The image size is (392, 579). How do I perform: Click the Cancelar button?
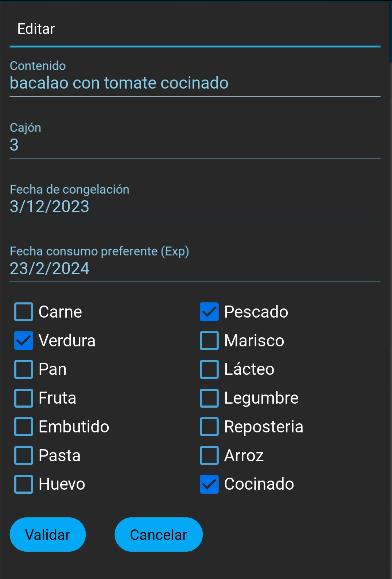158,535
